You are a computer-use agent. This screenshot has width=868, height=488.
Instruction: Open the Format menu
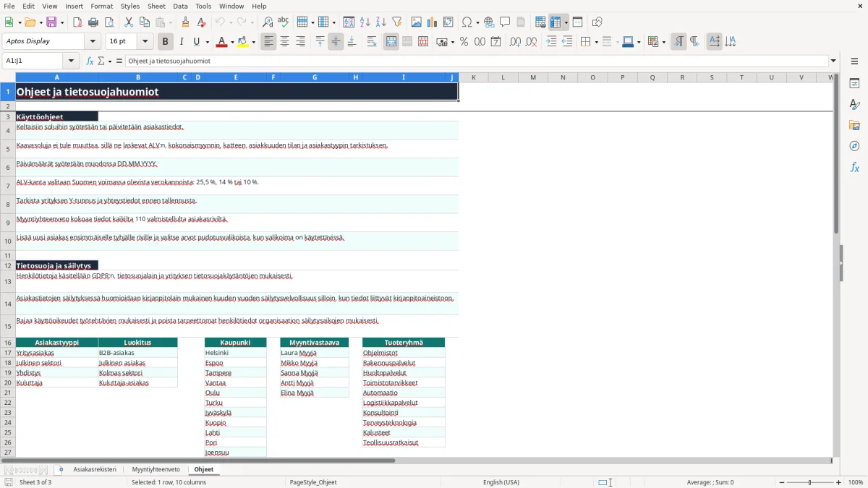click(101, 6)
